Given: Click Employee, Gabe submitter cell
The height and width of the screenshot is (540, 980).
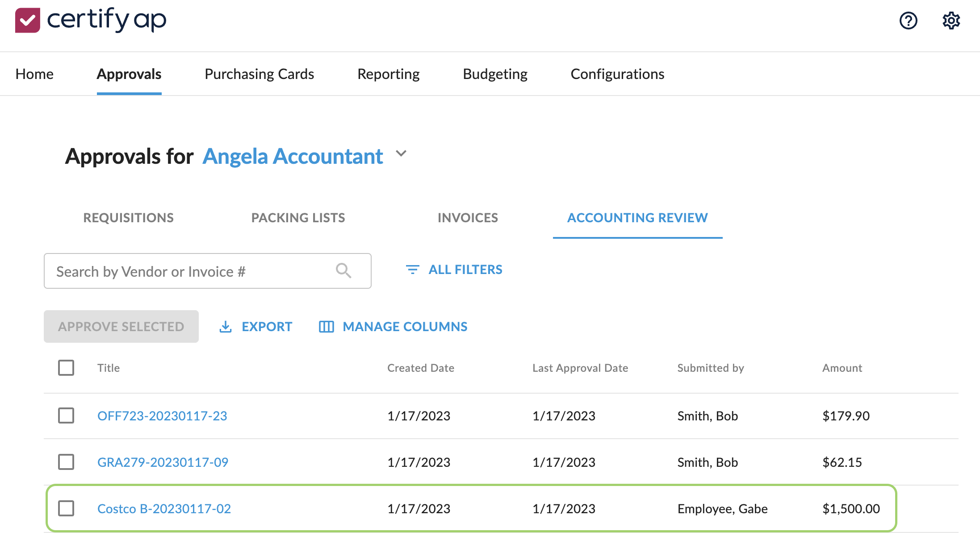Looking at the screenshot, I should click(x=723, y=509).
